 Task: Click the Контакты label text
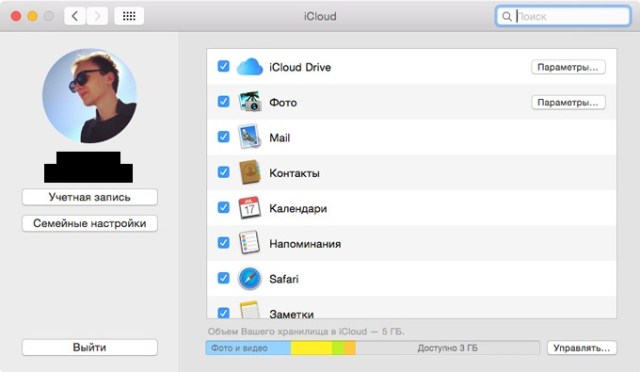pyautogui.click(x=294, y=173)
